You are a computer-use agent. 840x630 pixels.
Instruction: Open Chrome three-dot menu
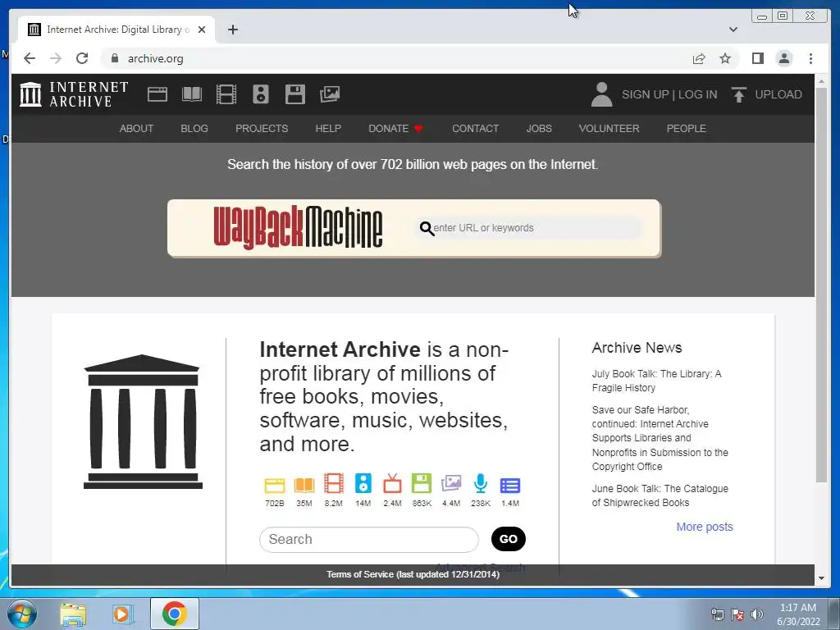[810, 58]
